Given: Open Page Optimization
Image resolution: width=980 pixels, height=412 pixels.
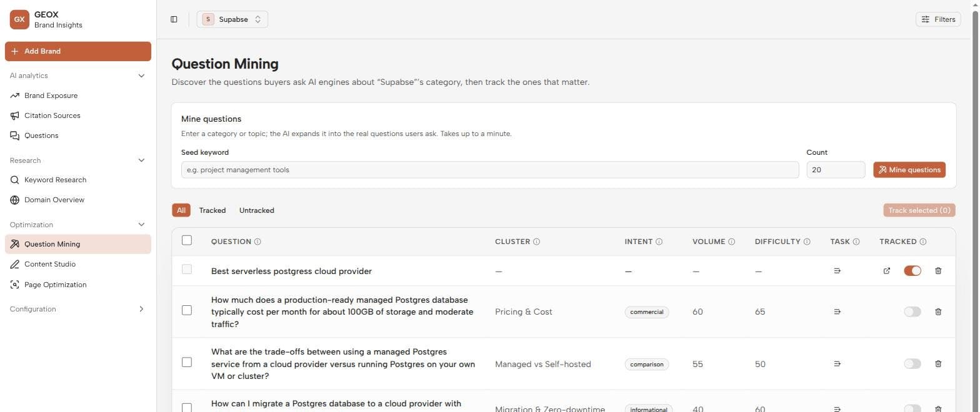Looking at the screenshot, I should (55, 285).
